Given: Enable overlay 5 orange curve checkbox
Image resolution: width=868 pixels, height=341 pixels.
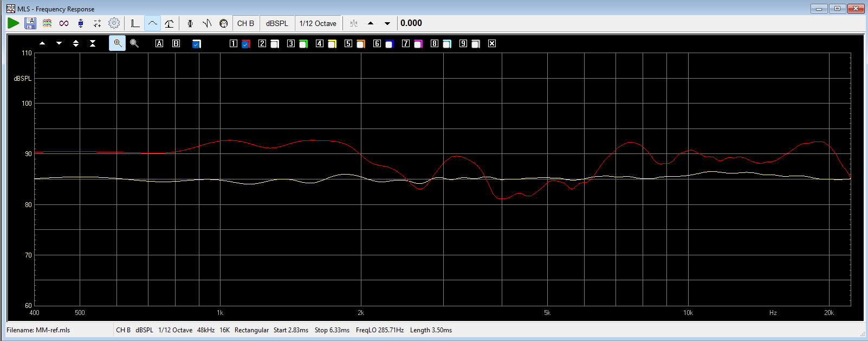Looking at the screenshot, I should (361, 44).
